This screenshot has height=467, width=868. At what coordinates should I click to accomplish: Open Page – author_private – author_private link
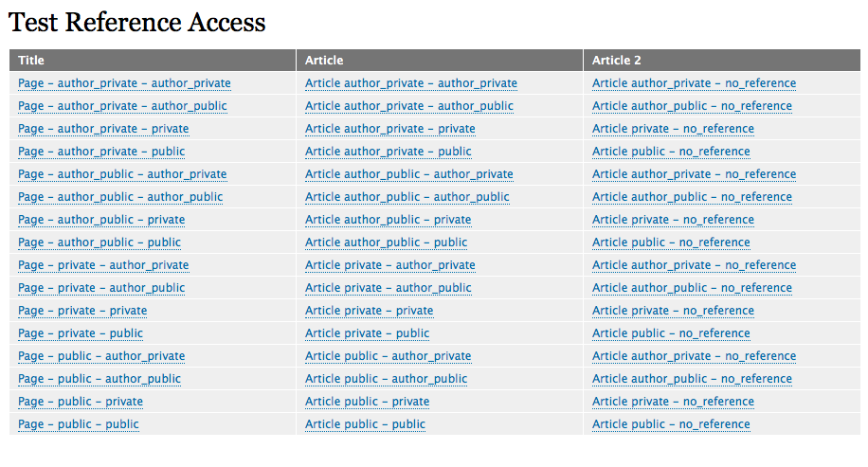(x=124, y=83)
